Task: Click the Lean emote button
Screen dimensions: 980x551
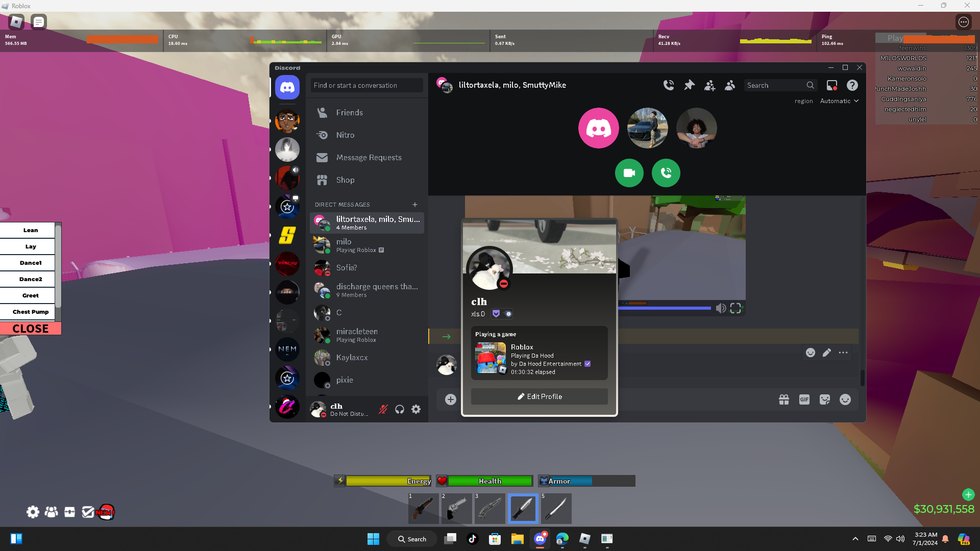Action: coord(31,230)
